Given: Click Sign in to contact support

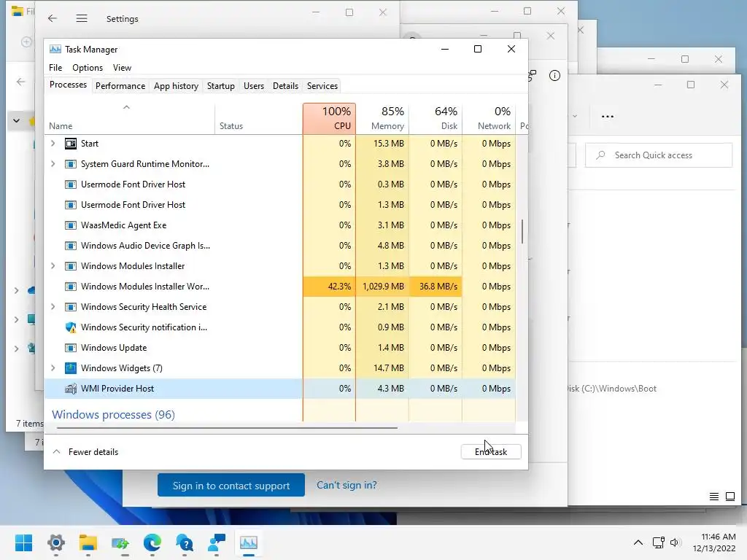Looking at the screenshot, I should pyautogui.click(x=231, y=485).
